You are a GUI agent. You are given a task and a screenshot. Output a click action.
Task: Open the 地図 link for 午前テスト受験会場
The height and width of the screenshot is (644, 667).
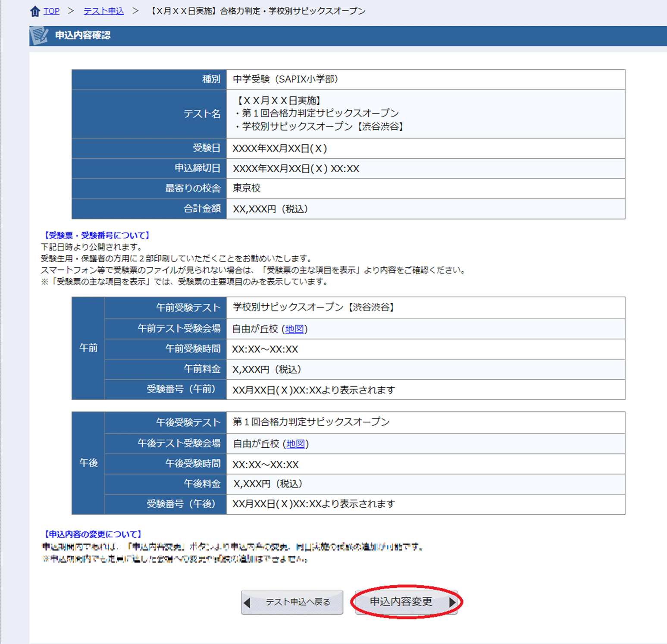click(294, 329)
